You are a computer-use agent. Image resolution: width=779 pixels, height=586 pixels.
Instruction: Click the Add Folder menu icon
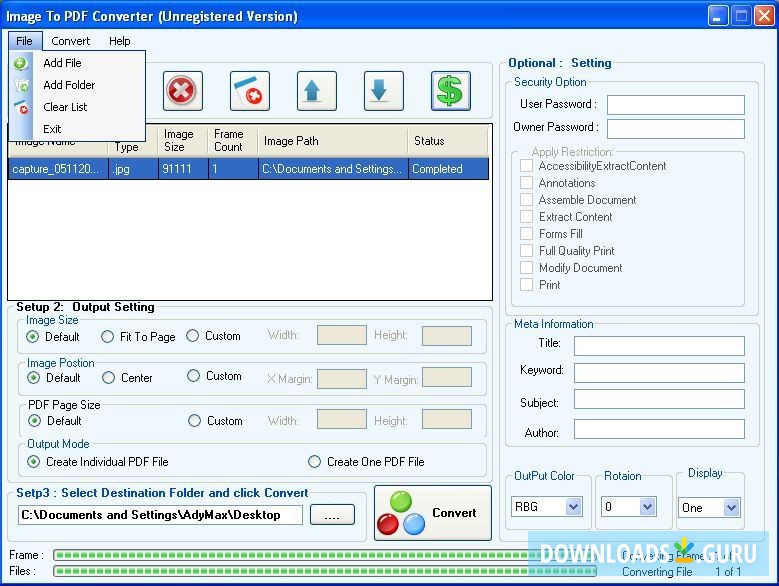(21, 85)
